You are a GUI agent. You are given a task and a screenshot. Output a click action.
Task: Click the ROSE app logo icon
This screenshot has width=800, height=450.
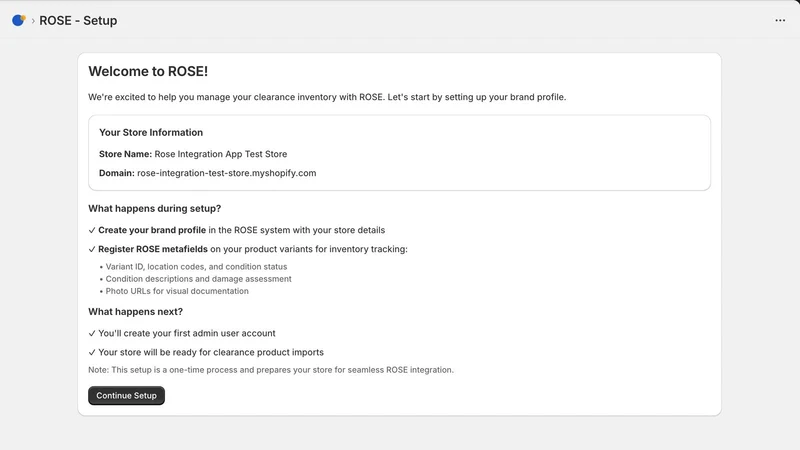pos(19,20)
